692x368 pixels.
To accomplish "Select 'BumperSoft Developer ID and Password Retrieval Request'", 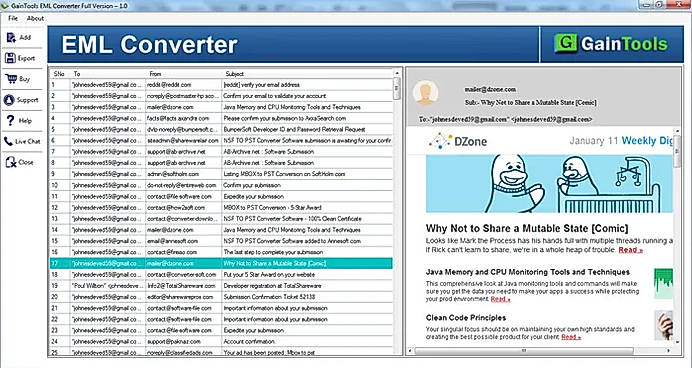I will [x=221, y=129].
